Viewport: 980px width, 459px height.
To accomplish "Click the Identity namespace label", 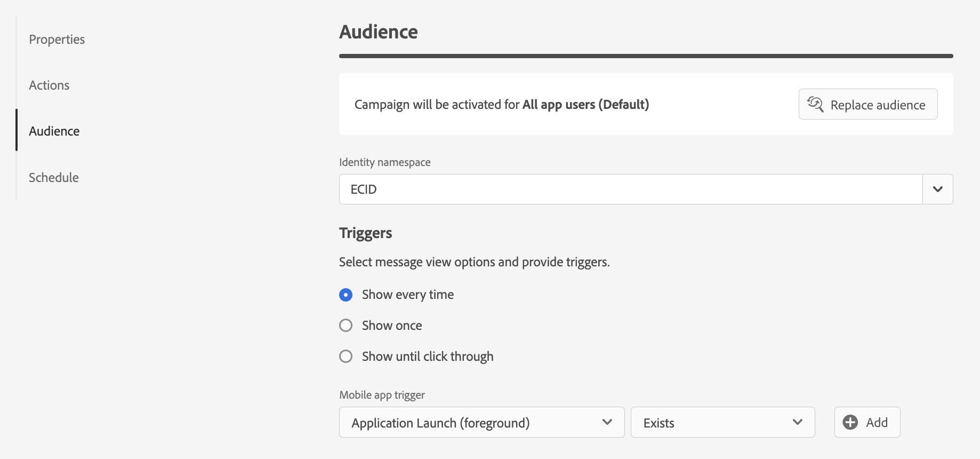I will [x=385, y=162].
